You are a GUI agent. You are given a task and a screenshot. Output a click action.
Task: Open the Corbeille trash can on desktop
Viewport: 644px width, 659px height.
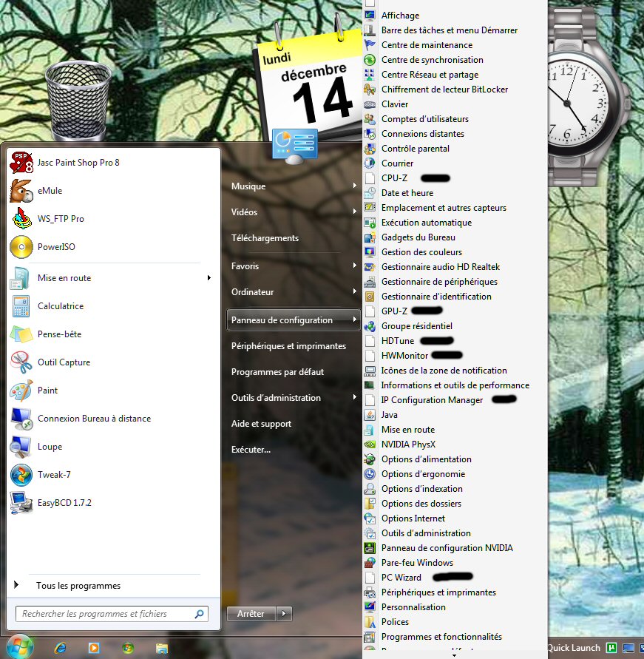(x=78, y=101)
